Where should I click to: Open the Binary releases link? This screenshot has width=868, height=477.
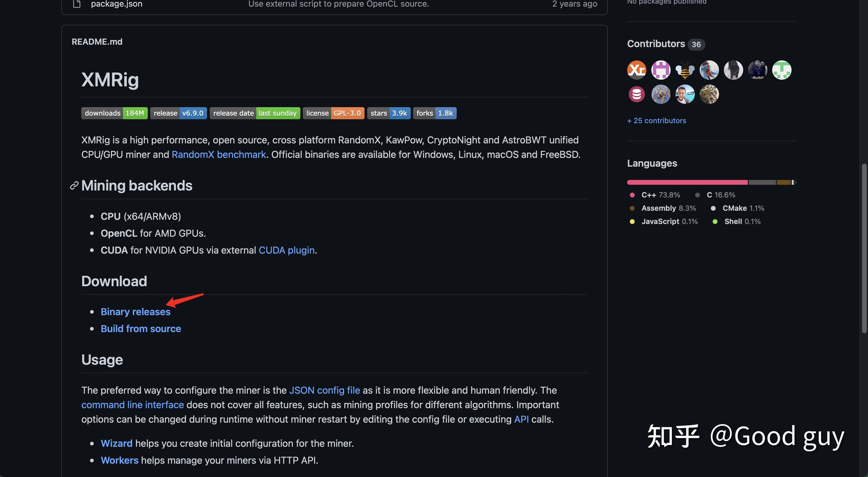[x=135, y=312]
